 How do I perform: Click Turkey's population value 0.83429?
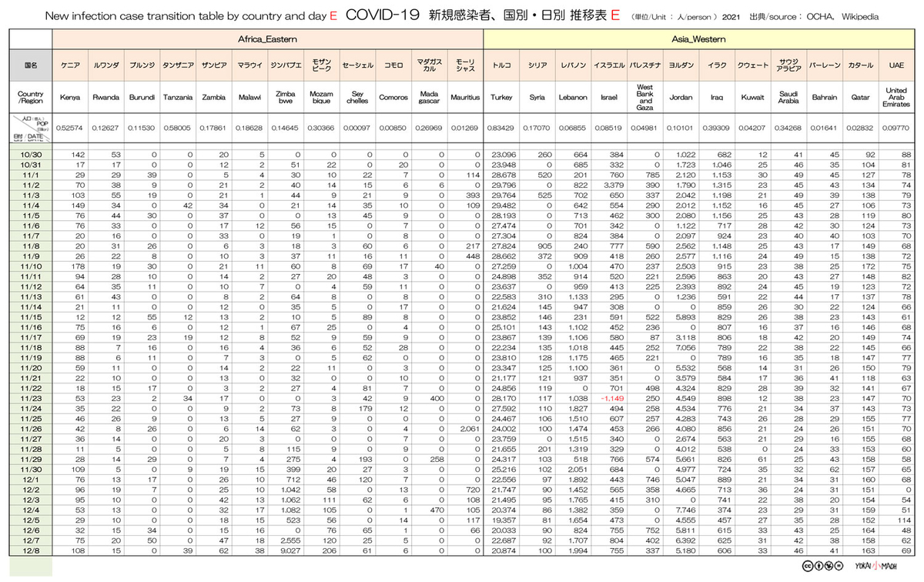click(x=501, y=127)
